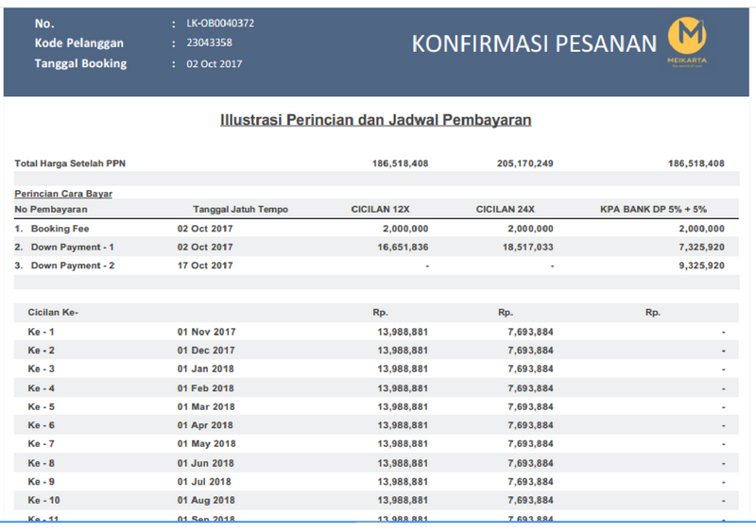Screen dimensions: 756x532
Task: Select installment date 01 Apr 2018
Action: [x=205, y=425]
